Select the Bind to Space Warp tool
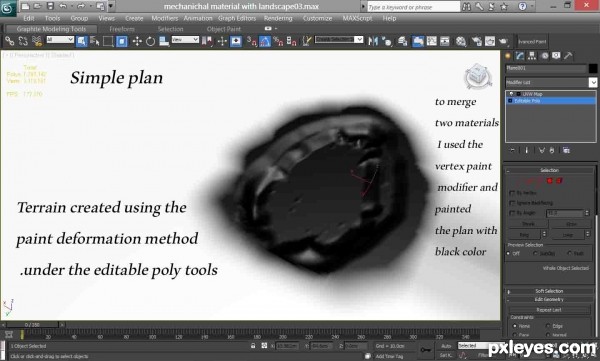The height and width of the screenshot is (361, 600). click(x=37, y=41)
